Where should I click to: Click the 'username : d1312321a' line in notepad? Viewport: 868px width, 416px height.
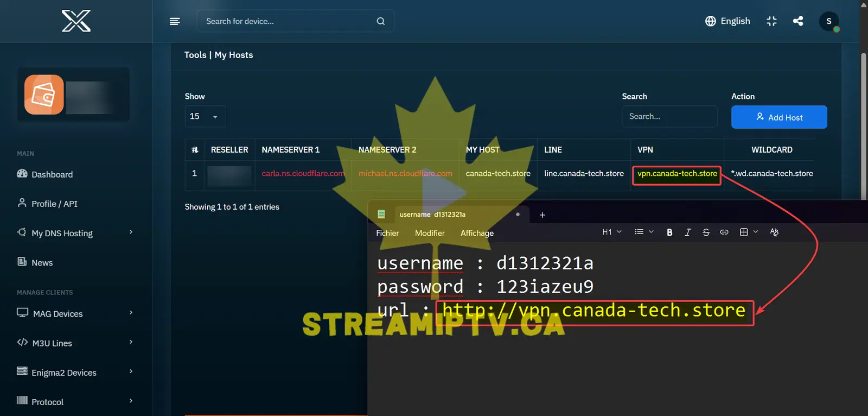[485, 263]
